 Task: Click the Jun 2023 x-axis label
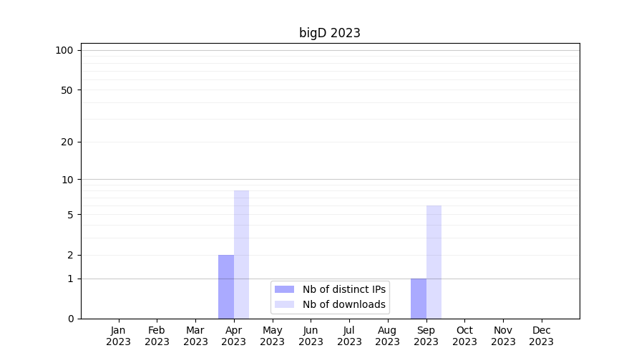pos(311,336)
